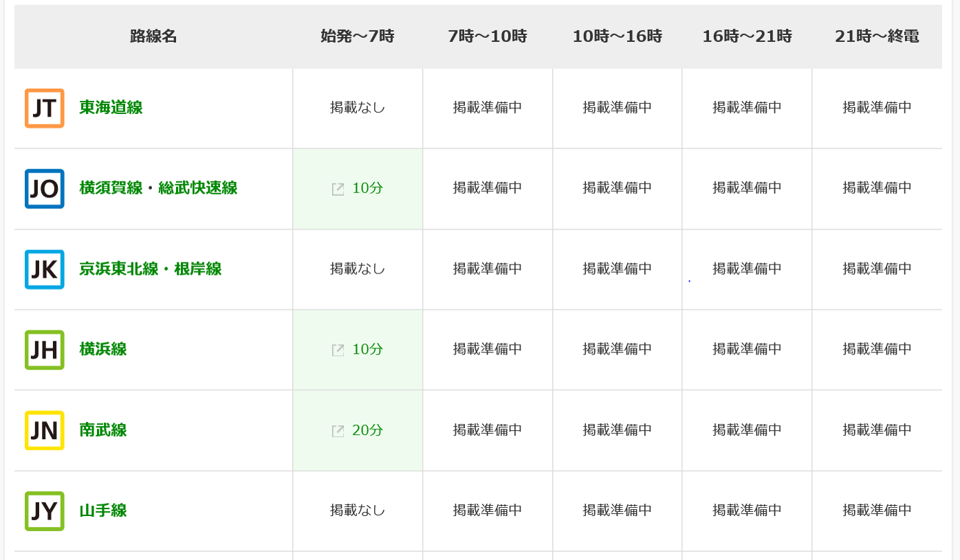Click the 始発～7時 column header
This screenshot has height=560, width=960.
(x=358, y=36)
